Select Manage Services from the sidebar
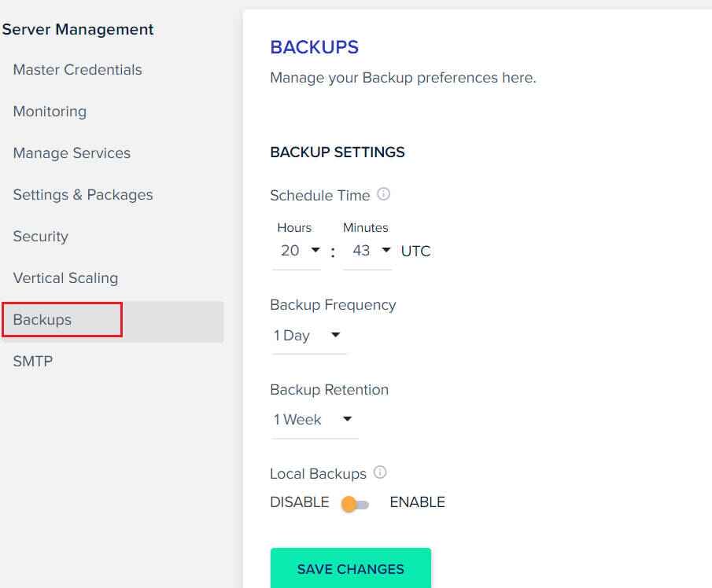This screenshot has height=588, width=712. [x=72, y=153]
